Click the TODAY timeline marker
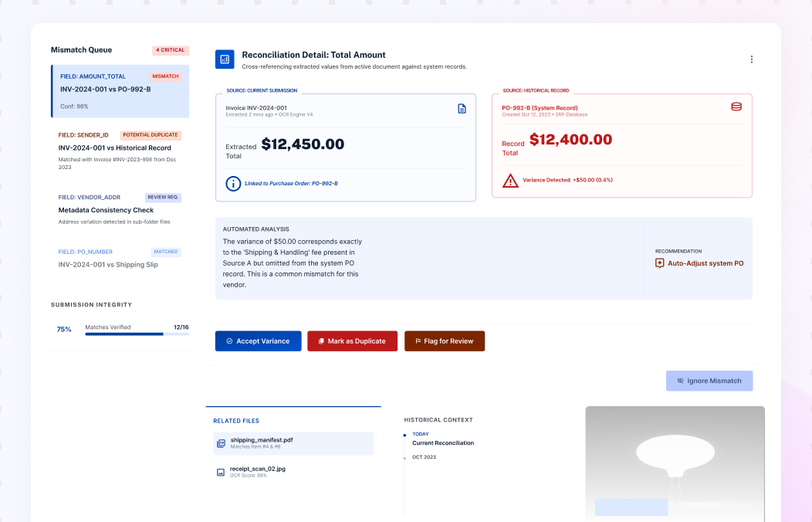This screenshot has width=812, height=522. tap(404, 435)
